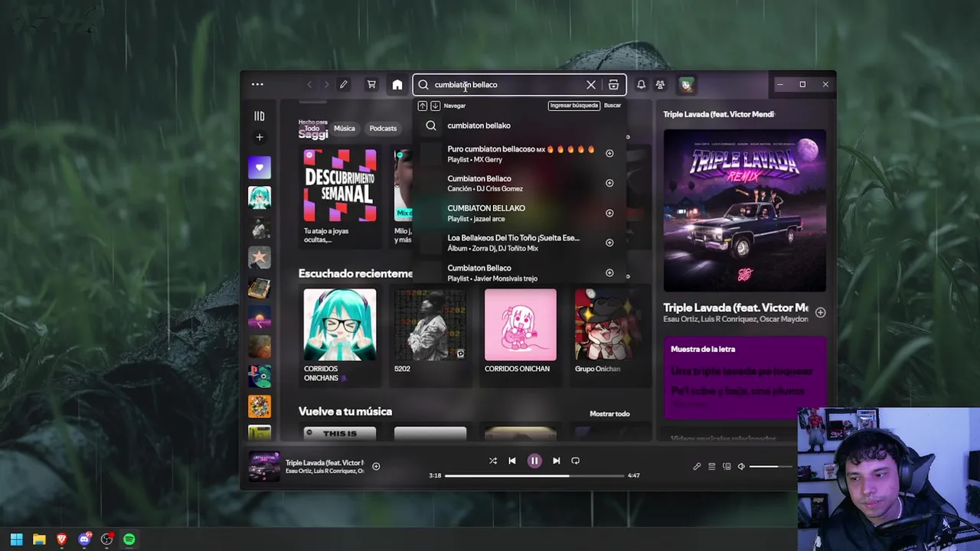Open the shopping cart marketplace icon

click(x=371, y=85)
